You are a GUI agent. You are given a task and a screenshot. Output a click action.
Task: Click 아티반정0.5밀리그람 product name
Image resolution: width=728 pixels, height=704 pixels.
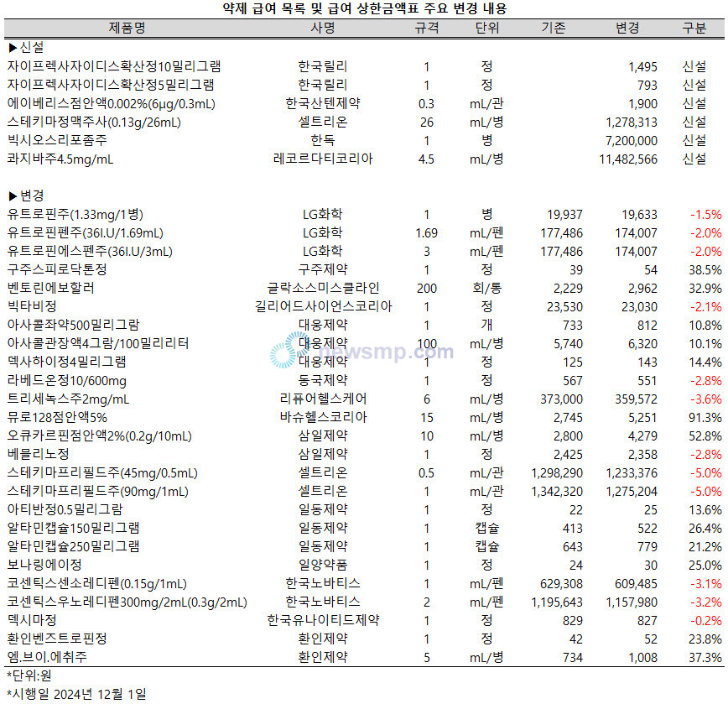[x=65, y=509]
